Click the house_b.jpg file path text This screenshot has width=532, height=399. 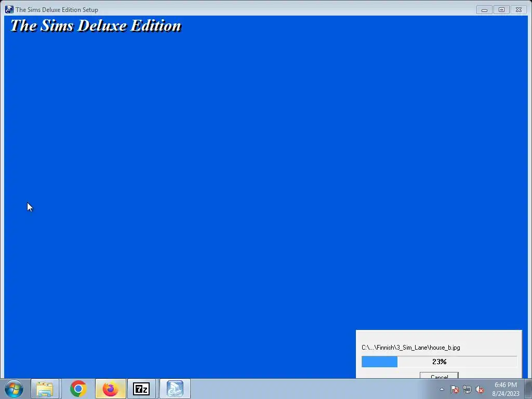[411, 348]
